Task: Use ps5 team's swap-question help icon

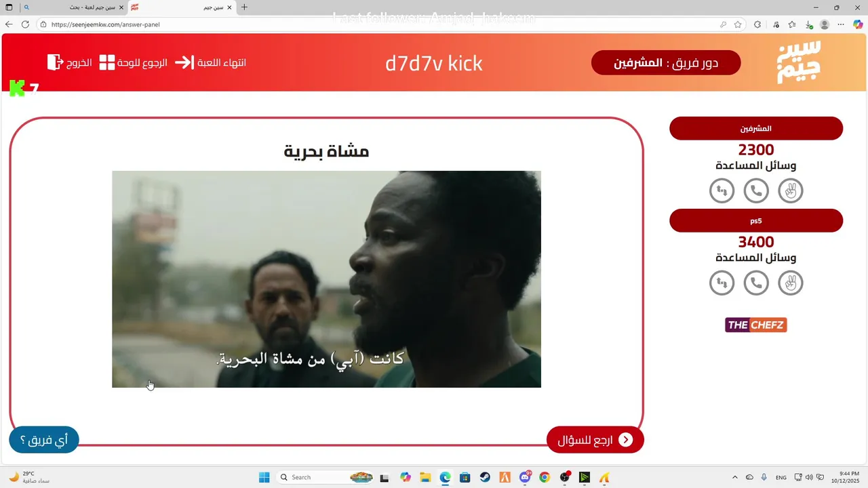Action: 722,283
